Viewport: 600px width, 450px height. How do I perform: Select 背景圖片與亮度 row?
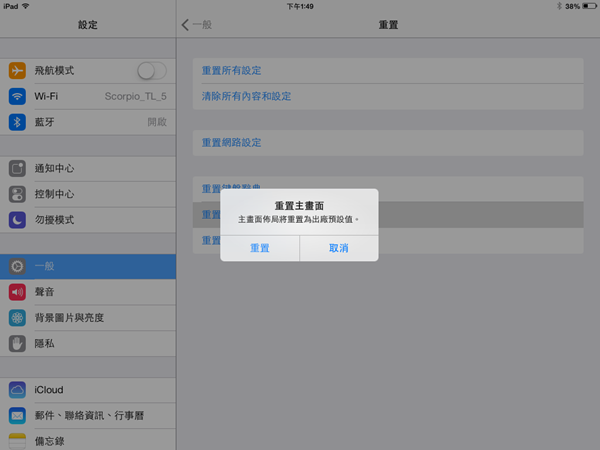[x=88, y=318]
